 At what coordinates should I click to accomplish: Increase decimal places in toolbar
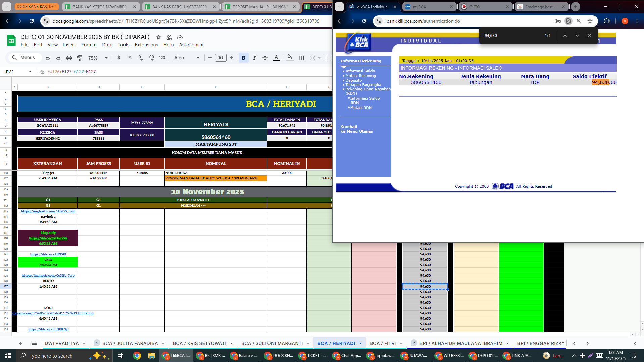point(151,58)
